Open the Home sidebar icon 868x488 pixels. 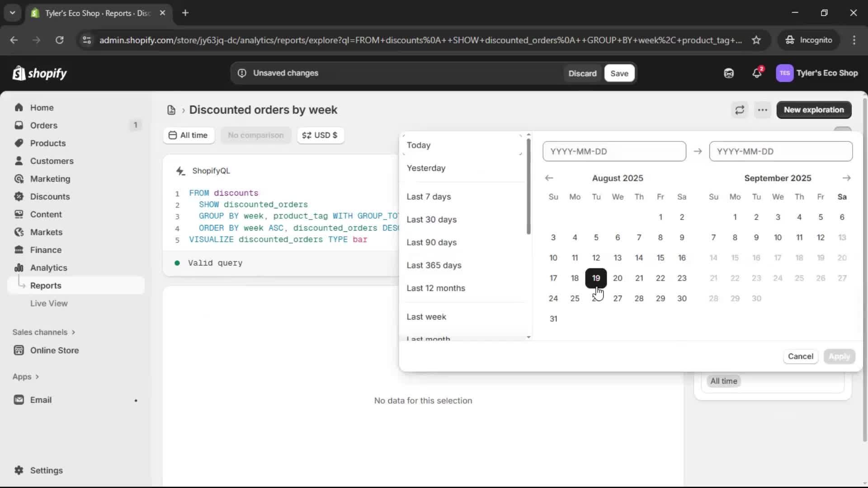(x=19, y=108)
